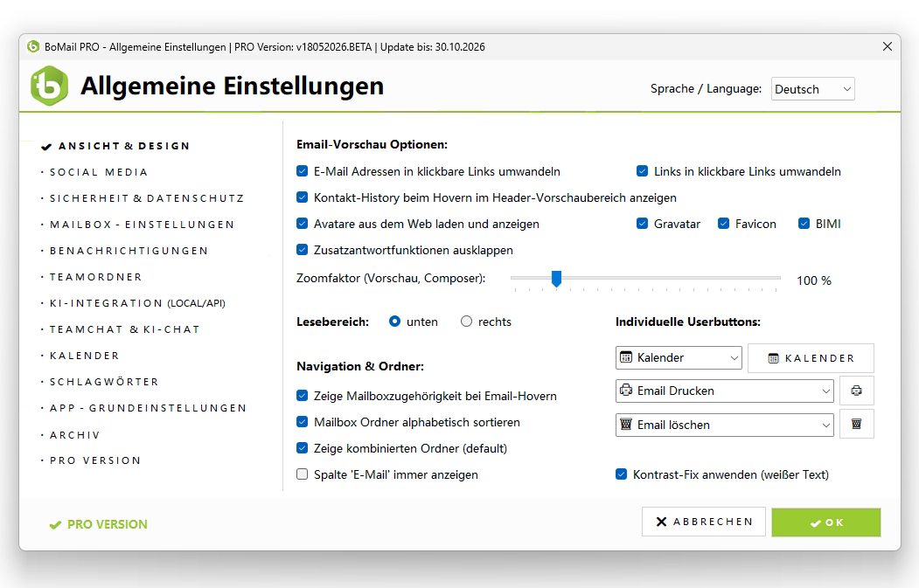
Task: Select Lesebereich rechts radio button
Action: 466,321
